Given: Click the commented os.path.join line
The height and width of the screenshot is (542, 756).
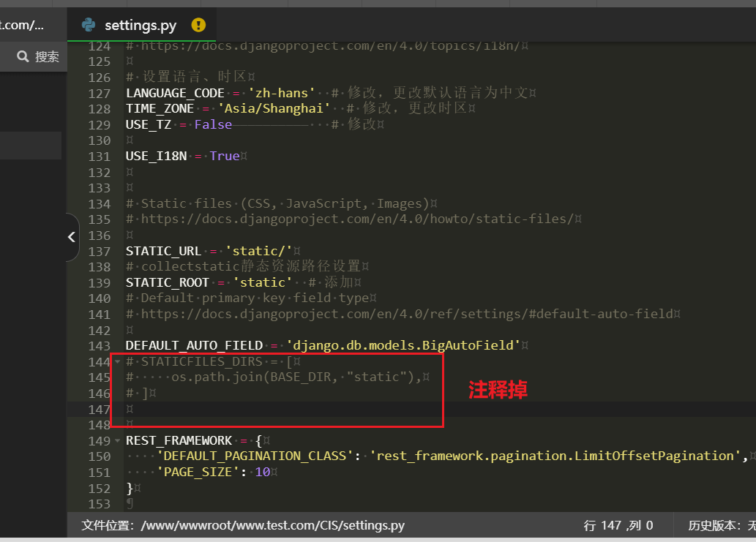Looking at the screenshot, I should tap(274, 377).
